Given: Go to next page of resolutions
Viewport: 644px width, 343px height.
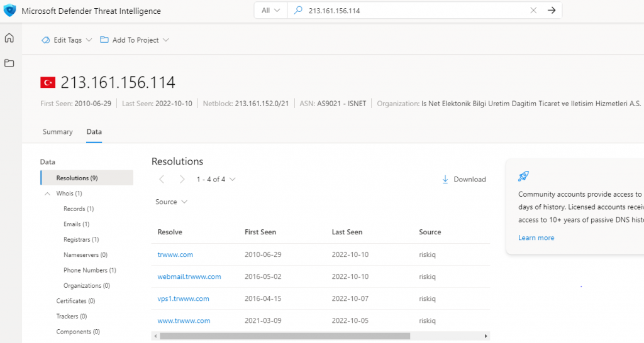Looking at the screenshot, I should (x=182, y=179).
